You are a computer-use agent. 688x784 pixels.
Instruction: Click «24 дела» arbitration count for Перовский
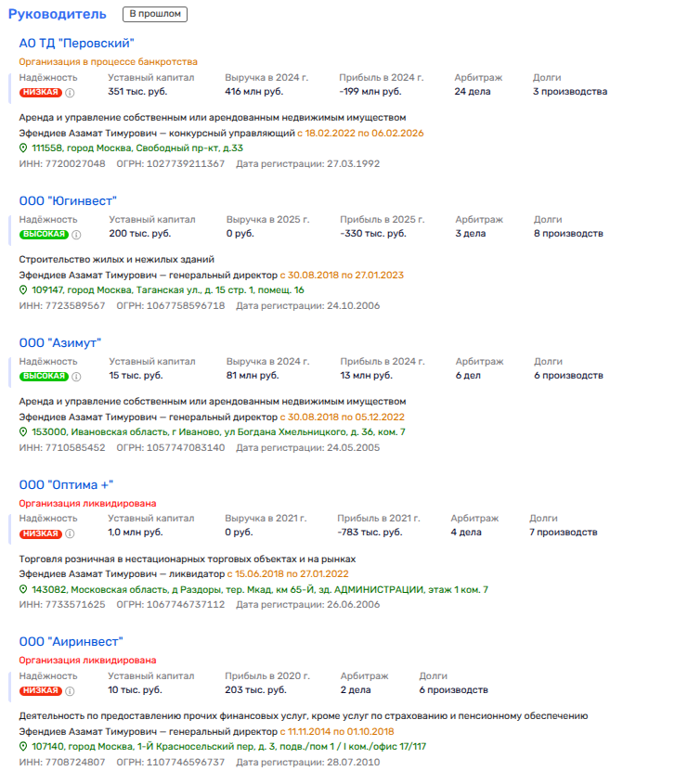472,92
